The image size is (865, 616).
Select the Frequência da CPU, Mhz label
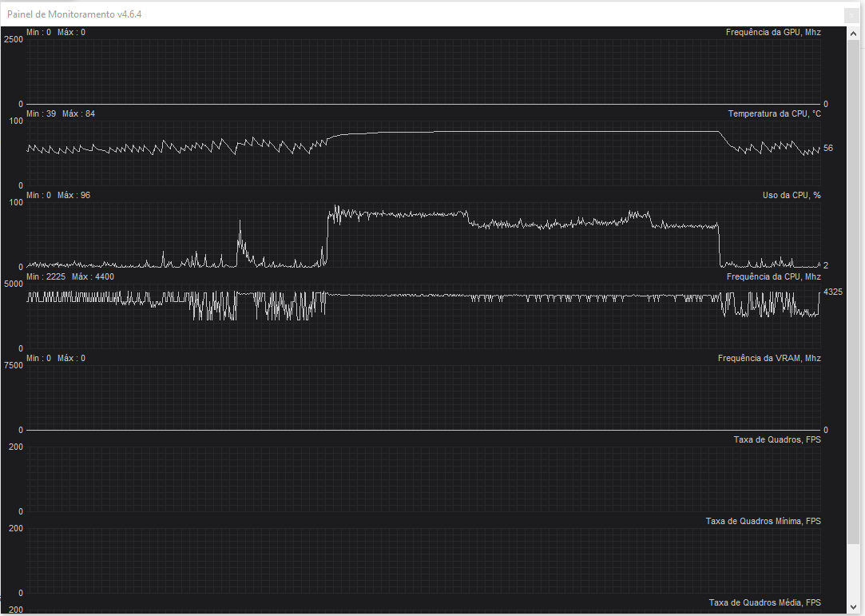pyautogui.click(x=773, y=276)
